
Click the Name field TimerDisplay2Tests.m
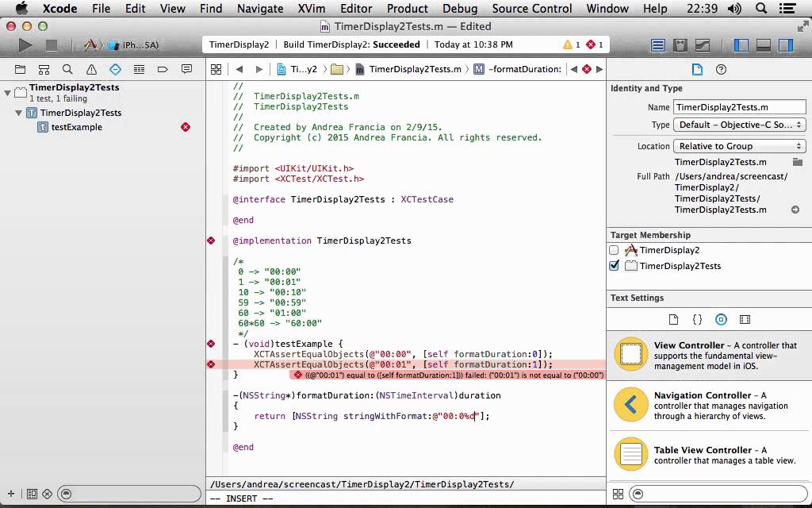click(x=740, y=107)
